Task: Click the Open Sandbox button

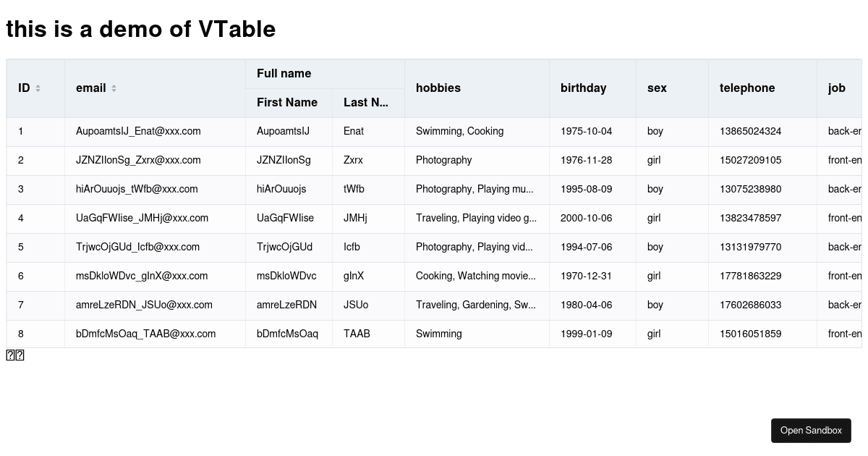Action: coord(811,430)
